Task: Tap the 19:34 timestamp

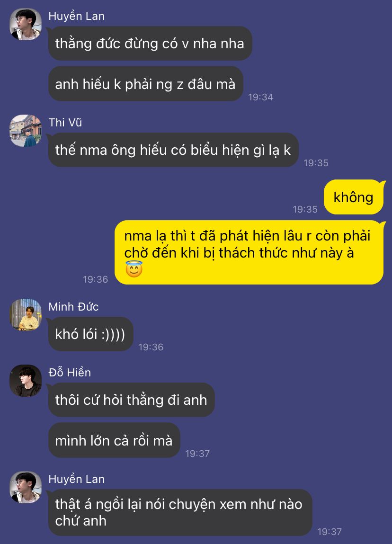Action: [261, 97]
